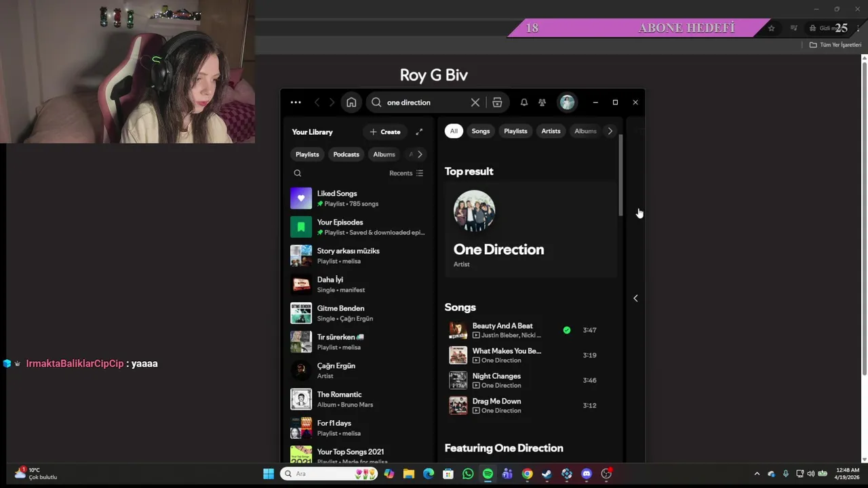868x488 pixels.
Task: Open 'The Romantic' album by Bruno Mars
Action: (x=358, y=399)
